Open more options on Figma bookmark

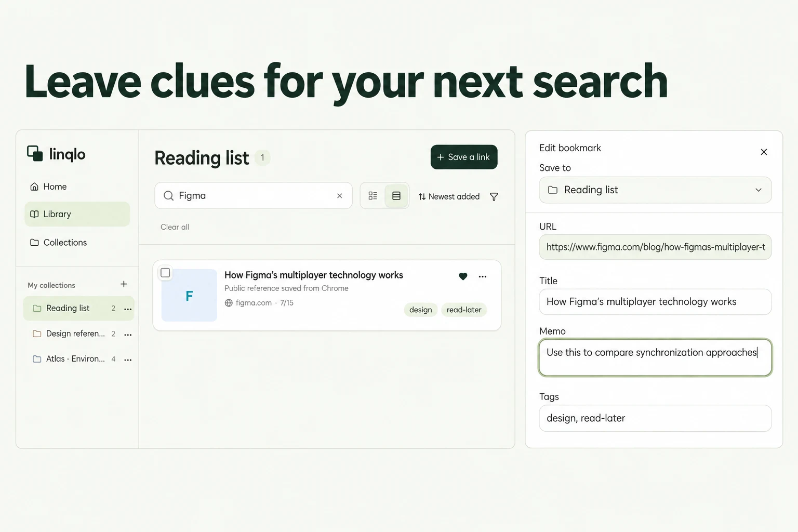pos(483,276)
